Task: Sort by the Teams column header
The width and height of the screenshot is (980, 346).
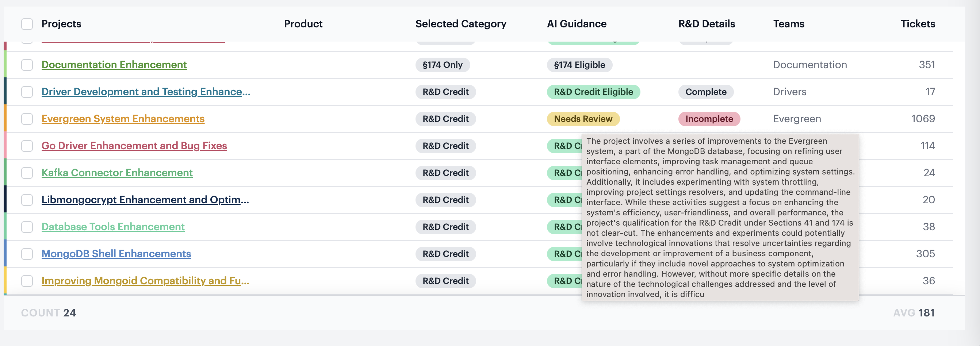Action: point(789,24)
